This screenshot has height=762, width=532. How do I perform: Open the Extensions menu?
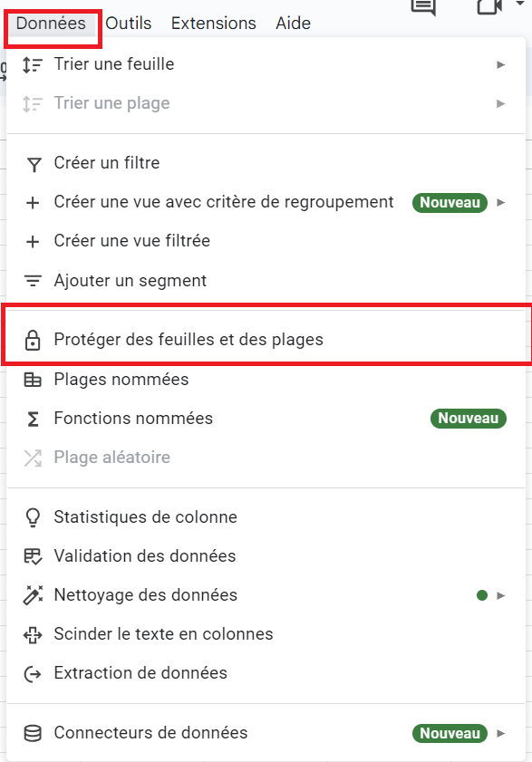point(214,24)
